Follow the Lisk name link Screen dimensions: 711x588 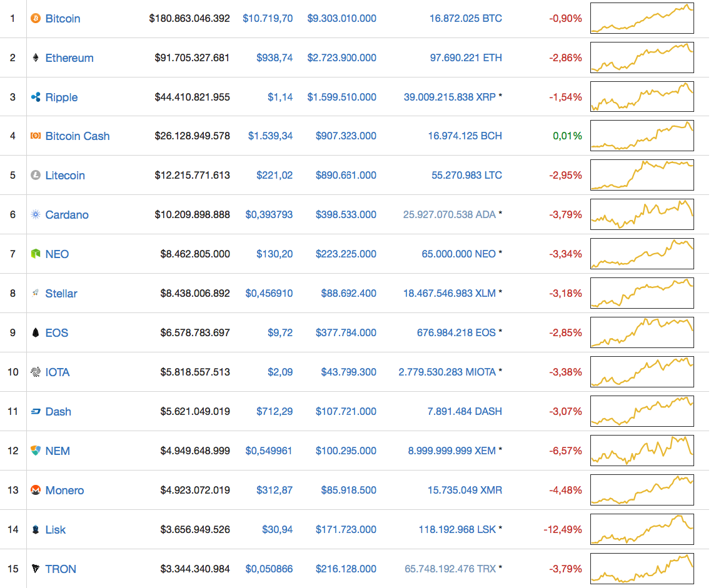[55, 529]
